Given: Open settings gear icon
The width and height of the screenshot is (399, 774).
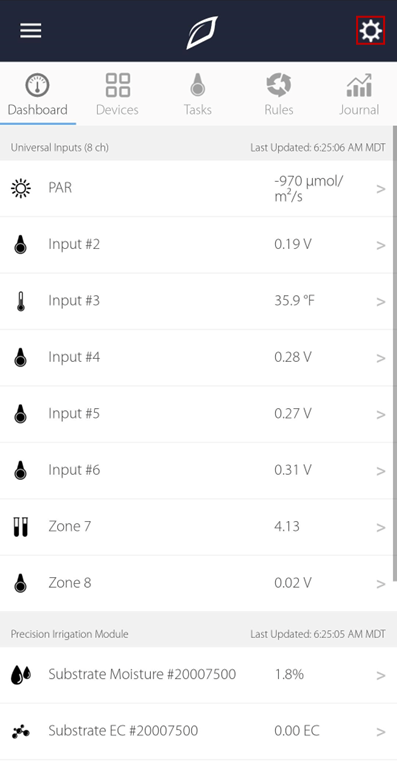Looking at the screenshot, I should [370, 31].
